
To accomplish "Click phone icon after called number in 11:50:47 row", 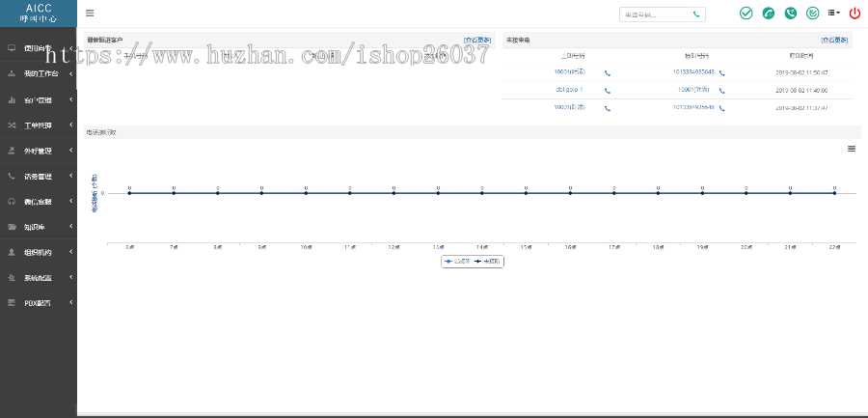I will [721, 73].
